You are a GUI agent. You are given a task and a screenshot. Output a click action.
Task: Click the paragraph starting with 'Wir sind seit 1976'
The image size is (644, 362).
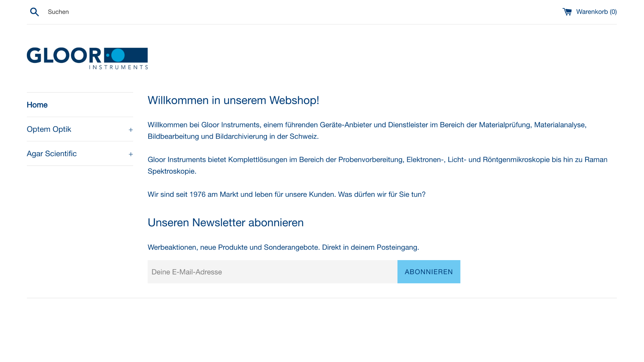click(x=286, y=194)
